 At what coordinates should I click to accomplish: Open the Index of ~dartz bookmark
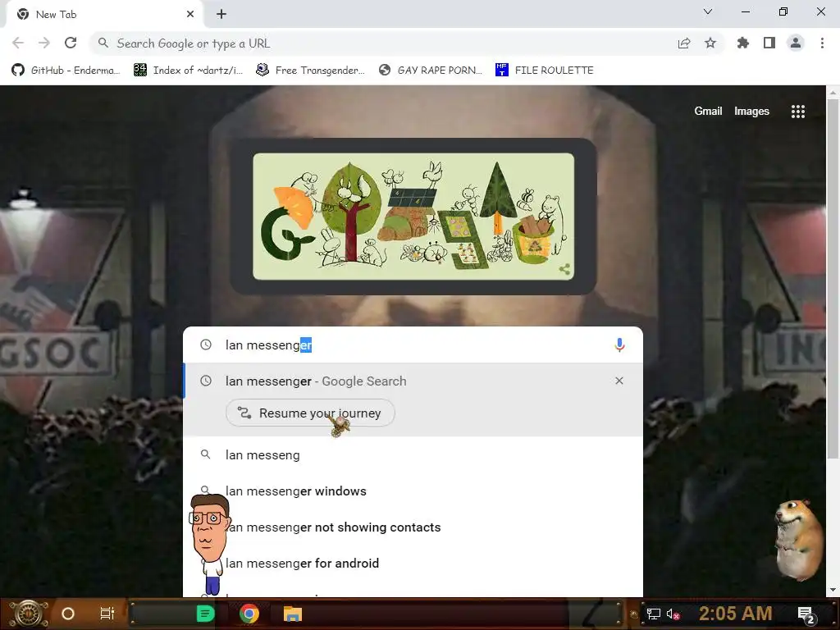tap(188, 71)
